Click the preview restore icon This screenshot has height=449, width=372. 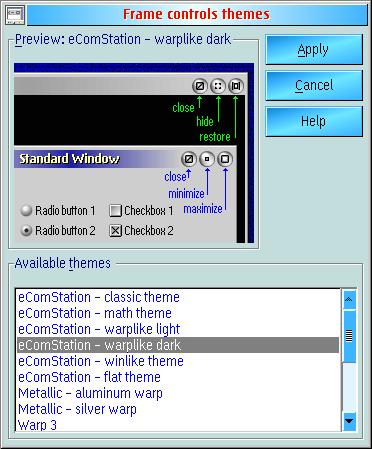(x=236, y=86)
